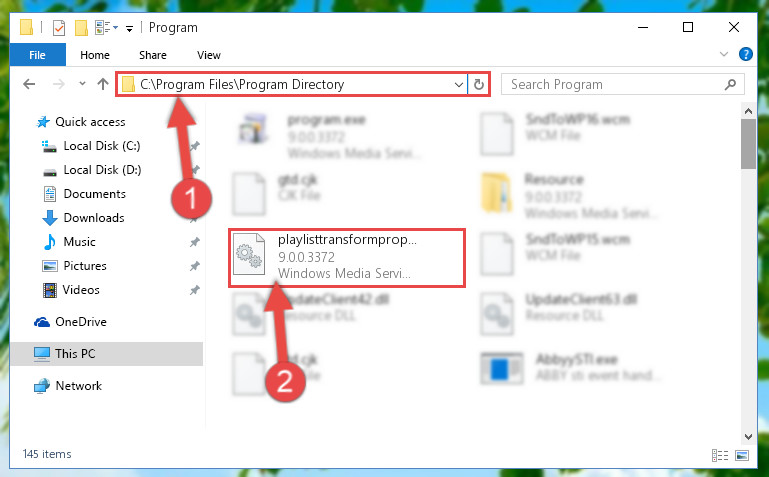Open Customize Quick Access Toolbar dropdown
The height and width of the screenshot is (477, 769).
[129, 28]
